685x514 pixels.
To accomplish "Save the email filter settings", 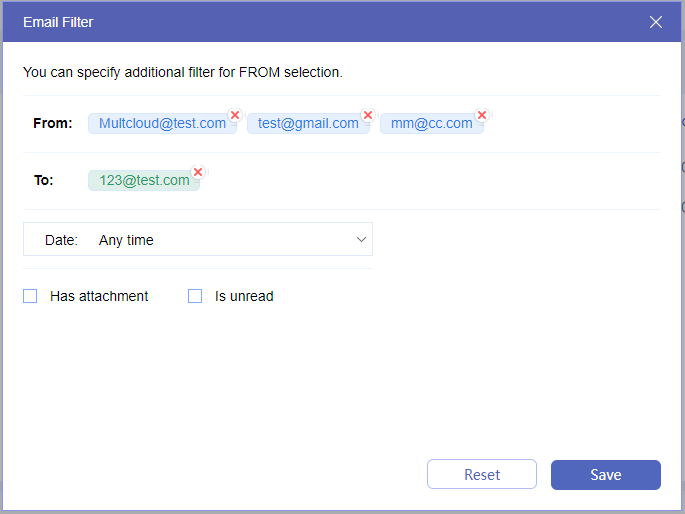I will pos(605,475).
